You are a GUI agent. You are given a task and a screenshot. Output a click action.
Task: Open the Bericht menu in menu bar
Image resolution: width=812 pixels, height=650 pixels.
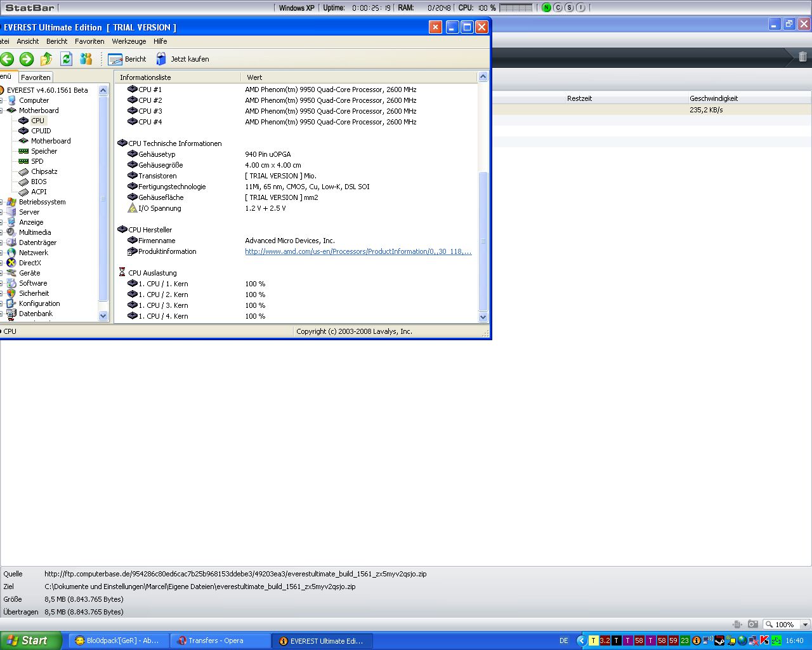coord(56,41)
